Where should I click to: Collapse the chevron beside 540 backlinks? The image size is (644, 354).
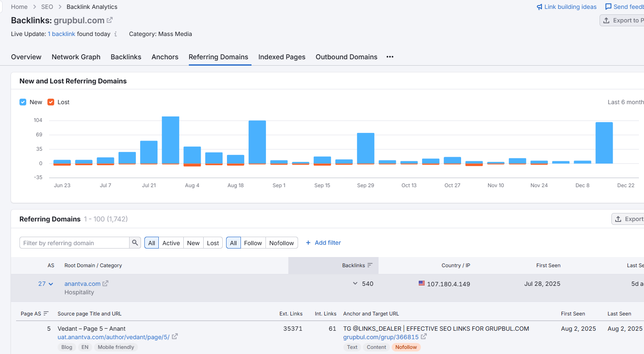[x=355, y=283]
